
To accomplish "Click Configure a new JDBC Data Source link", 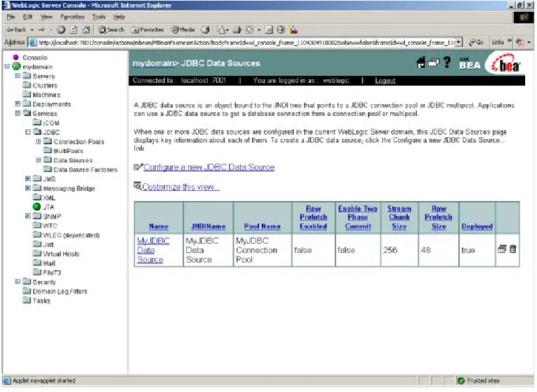I will point(209,167).
